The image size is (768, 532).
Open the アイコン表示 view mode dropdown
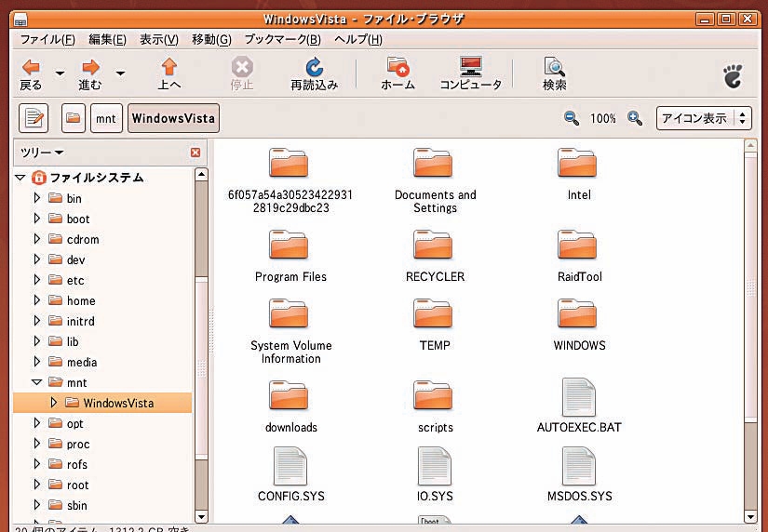coord(704,118)
